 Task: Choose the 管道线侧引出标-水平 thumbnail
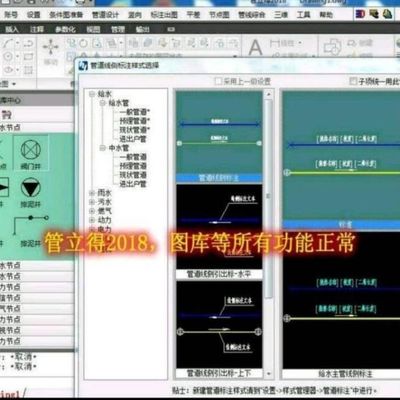pos(219,231)
